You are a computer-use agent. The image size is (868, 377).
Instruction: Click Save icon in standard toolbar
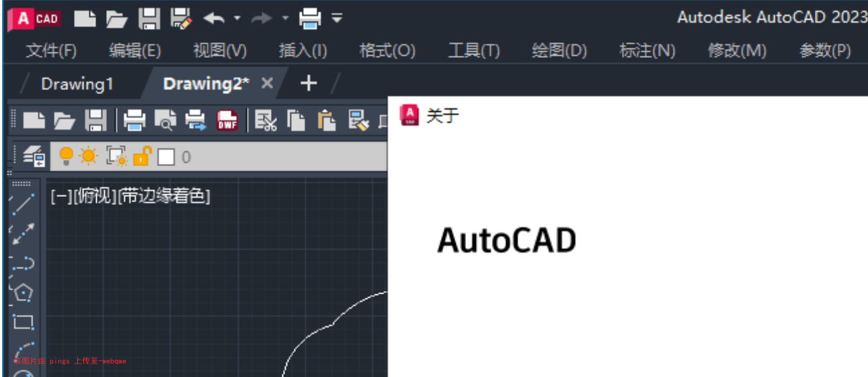point(96,121)
